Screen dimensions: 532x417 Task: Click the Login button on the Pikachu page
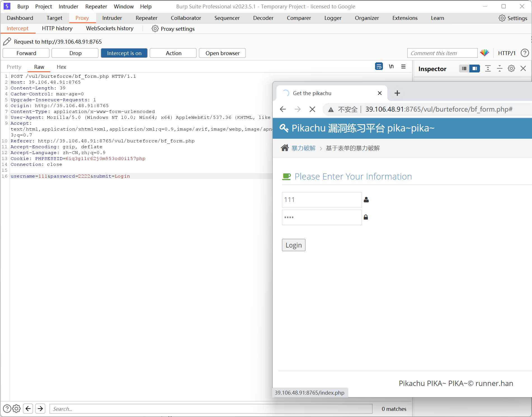(294, 245)
